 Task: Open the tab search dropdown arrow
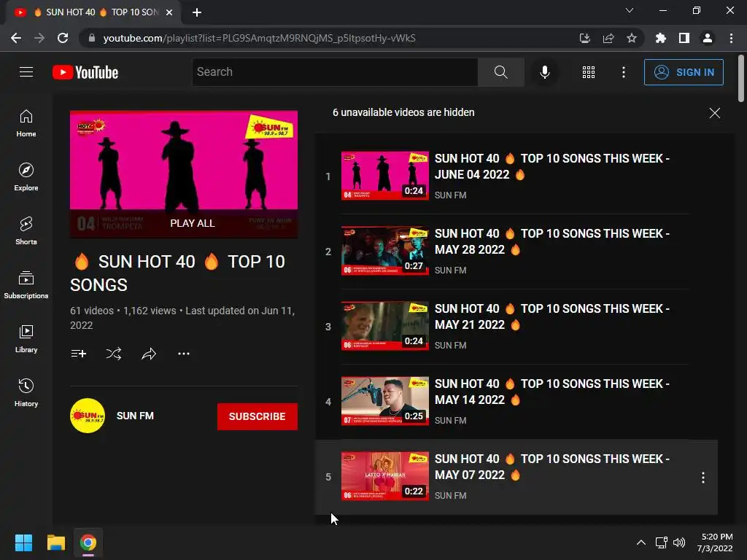point(630,10)
